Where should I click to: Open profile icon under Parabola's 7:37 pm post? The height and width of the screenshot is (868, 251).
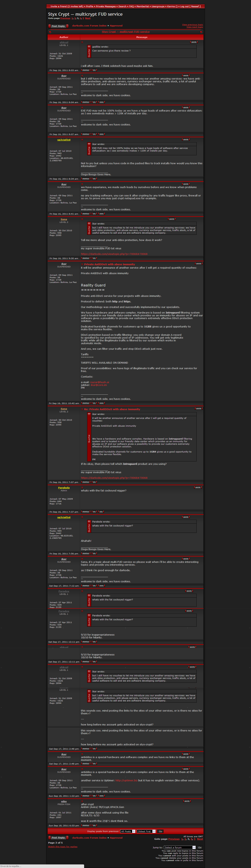pos(86,512)
